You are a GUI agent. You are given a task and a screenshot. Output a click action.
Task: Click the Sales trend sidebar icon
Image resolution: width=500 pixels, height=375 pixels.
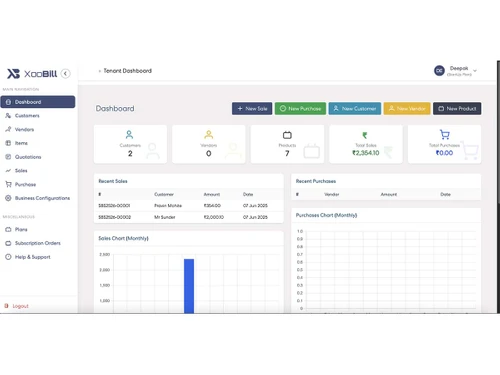point(8,170)
